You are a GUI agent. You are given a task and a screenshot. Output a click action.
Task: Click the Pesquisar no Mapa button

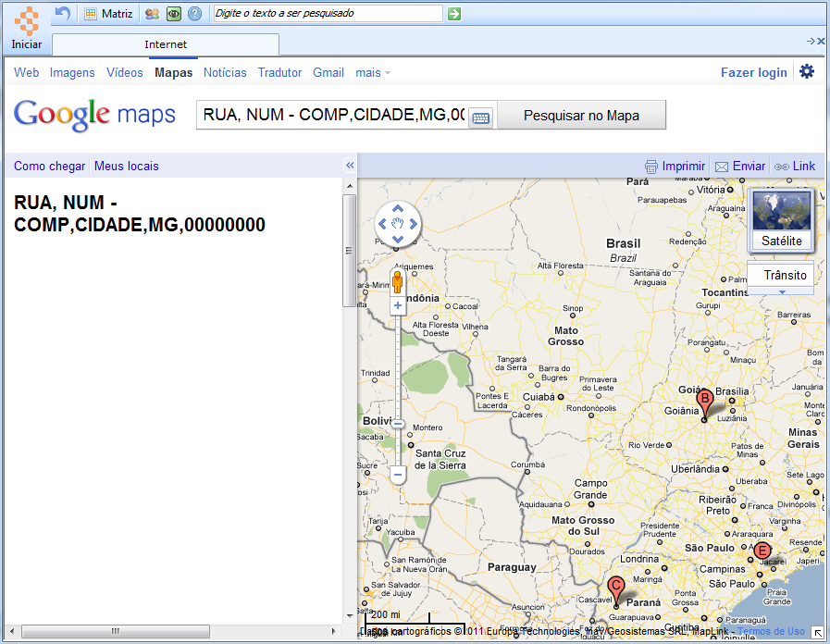click(581, 116)
